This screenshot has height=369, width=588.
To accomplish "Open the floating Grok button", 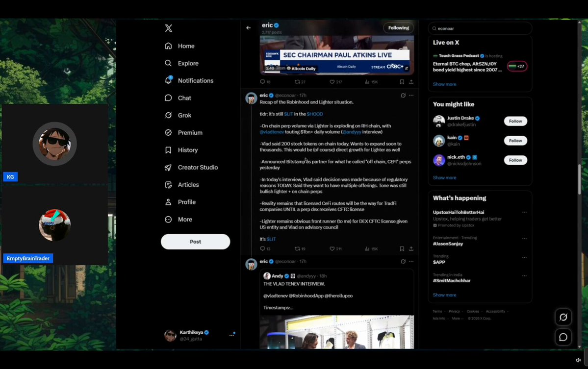I will pyautogui.click(x=563, y=318).
